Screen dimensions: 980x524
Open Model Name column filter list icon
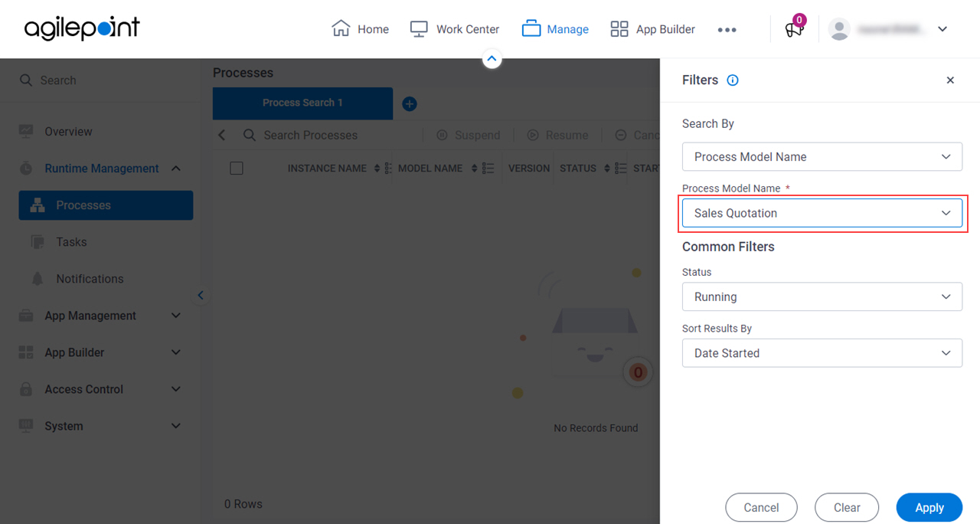[x=488, y=169]
